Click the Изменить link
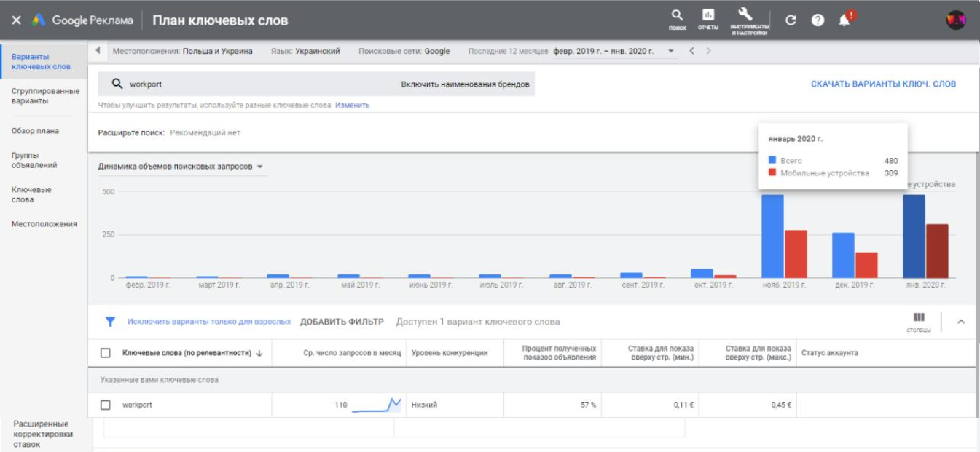Image resolution: width=980 pixels, height=452 pixels. 353,105
